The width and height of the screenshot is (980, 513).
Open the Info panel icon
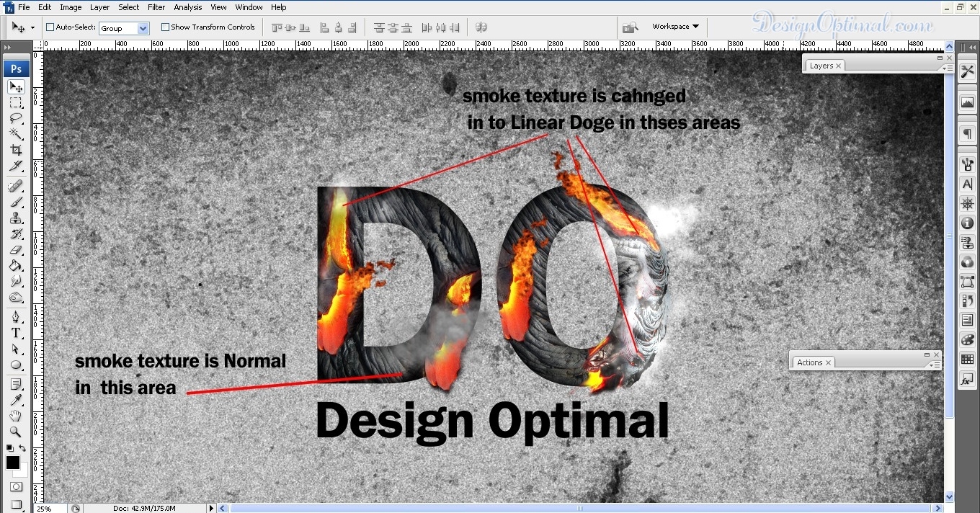point(967,223)
